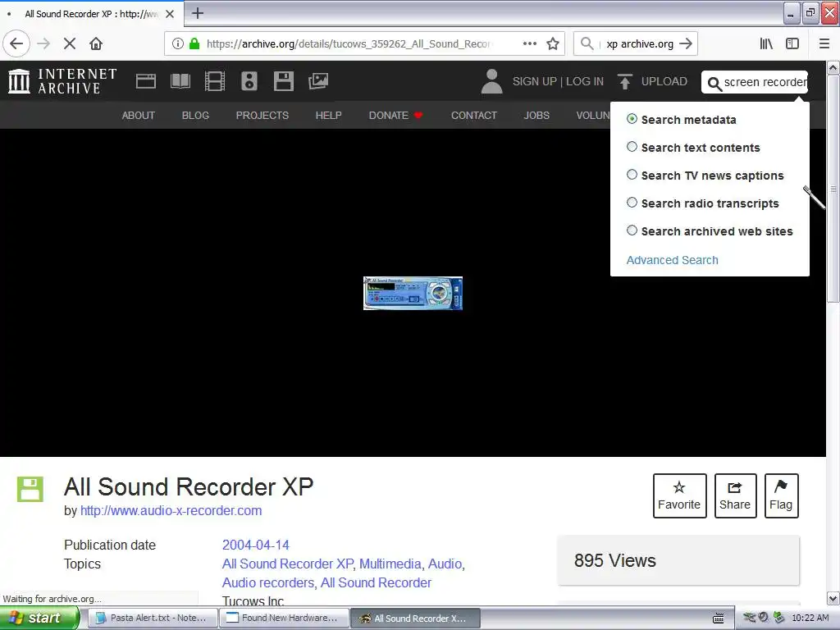Click LOG IN link

pyautogui.click(x=585, y=81)
